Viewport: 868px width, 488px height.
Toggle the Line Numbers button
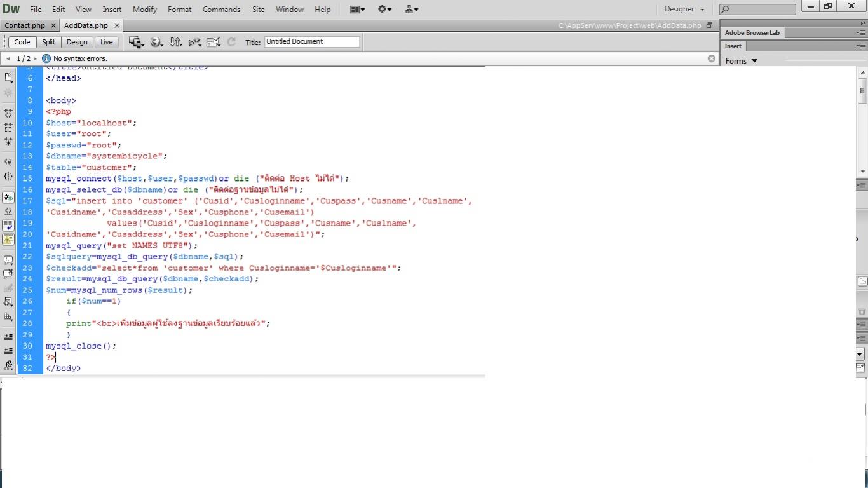click(x=8, y=198)
